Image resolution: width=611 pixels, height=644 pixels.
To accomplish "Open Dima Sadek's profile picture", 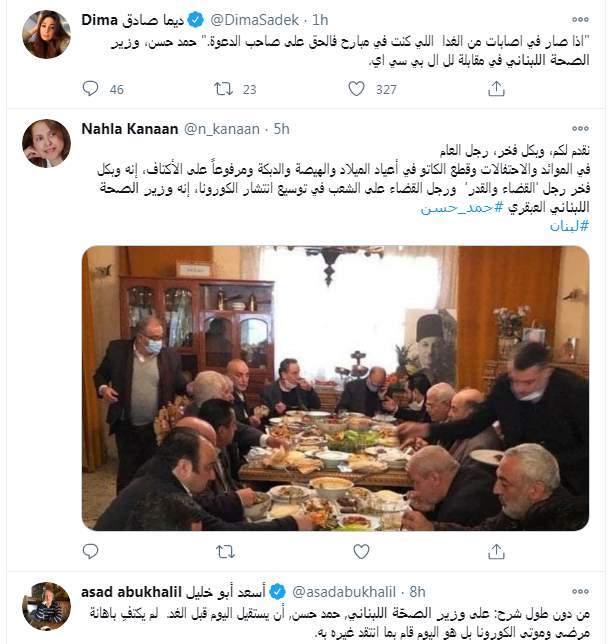I will [46, 34].
